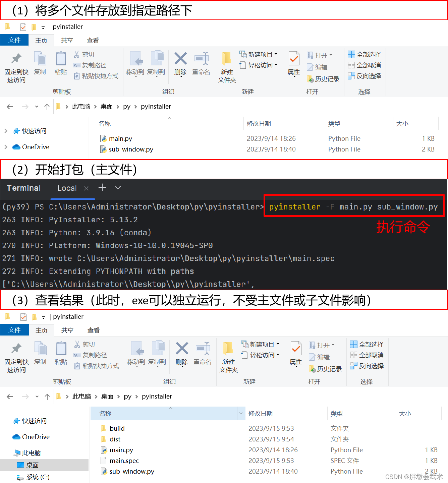Click Invert selection (反向选择) in bottom Explorer ribbon
This screenshot has width=448, height=483.
[367, 366]
